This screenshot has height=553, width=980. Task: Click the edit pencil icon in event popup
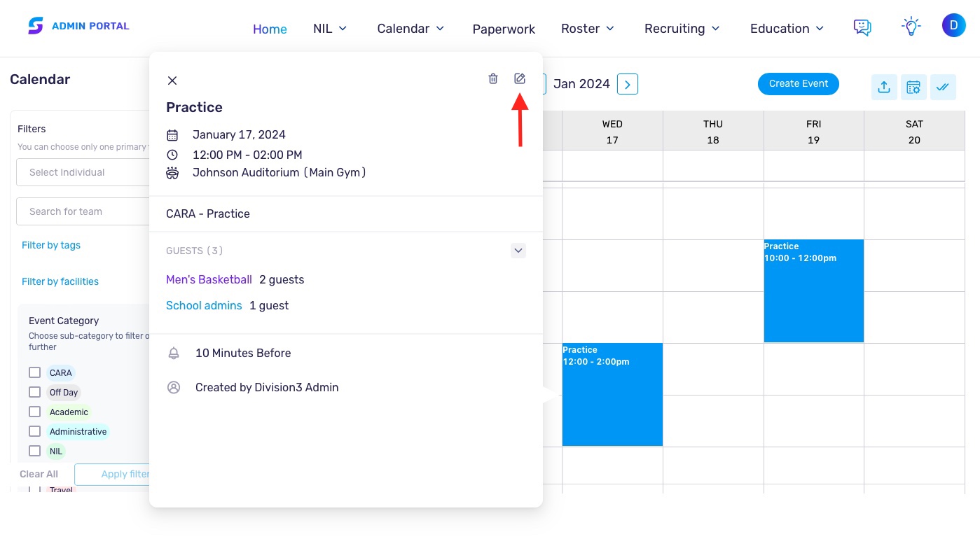[x=519, y=78]
